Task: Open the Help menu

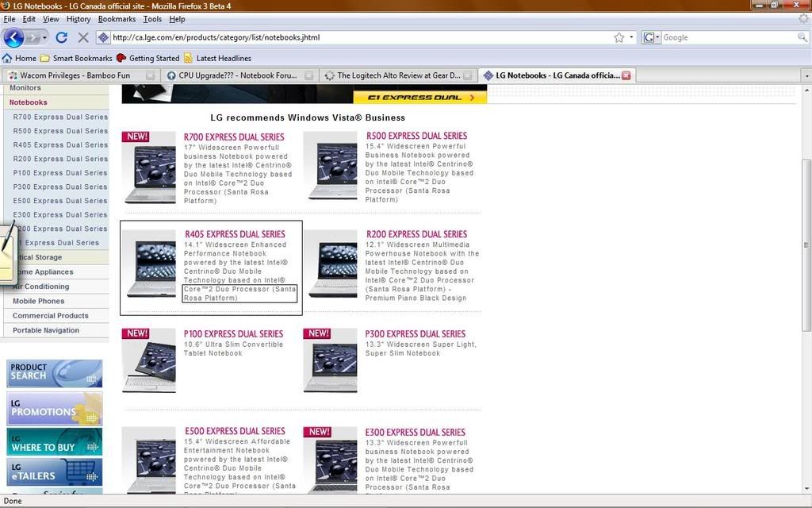Action: pyautogui.click(x=177, y=19)
